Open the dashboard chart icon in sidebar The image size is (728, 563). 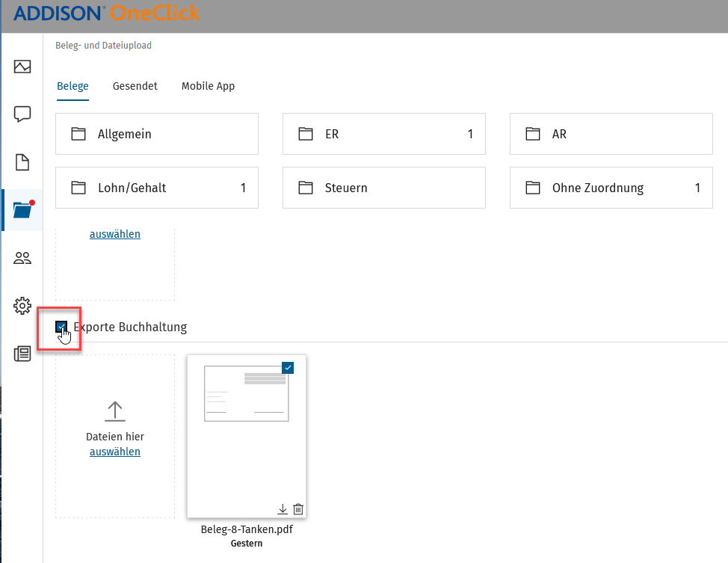pyautogui.click(x=22, y=67)
